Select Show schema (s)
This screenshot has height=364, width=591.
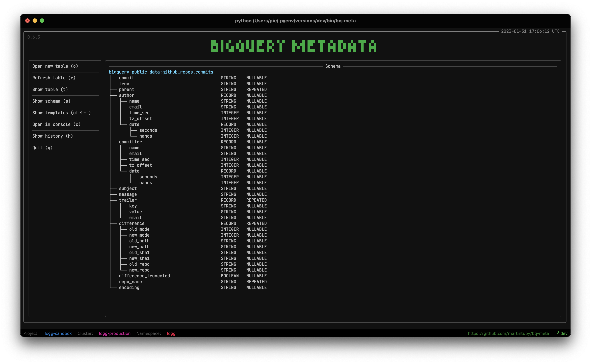click(51, 101)
